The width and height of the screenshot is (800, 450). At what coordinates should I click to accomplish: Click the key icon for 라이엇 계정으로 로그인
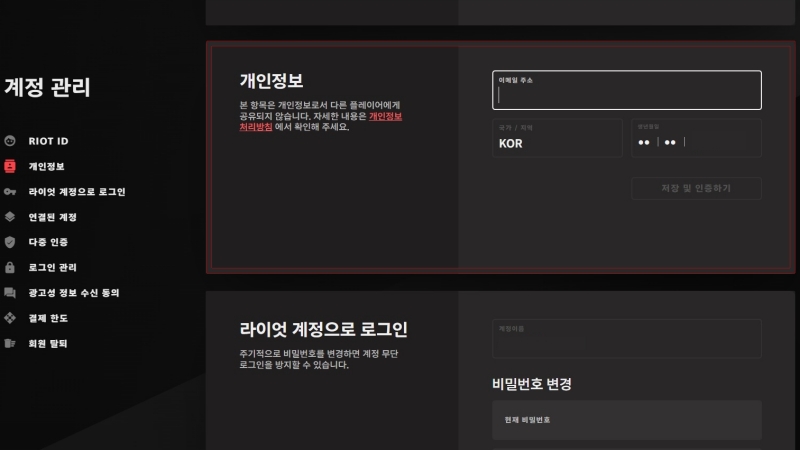point(10,192)
